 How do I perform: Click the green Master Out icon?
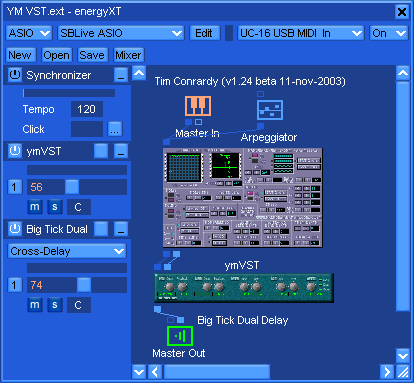point(180,336)
